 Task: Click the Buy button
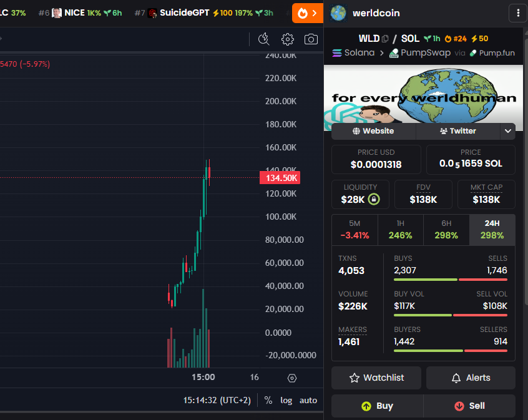click(377, 406)
